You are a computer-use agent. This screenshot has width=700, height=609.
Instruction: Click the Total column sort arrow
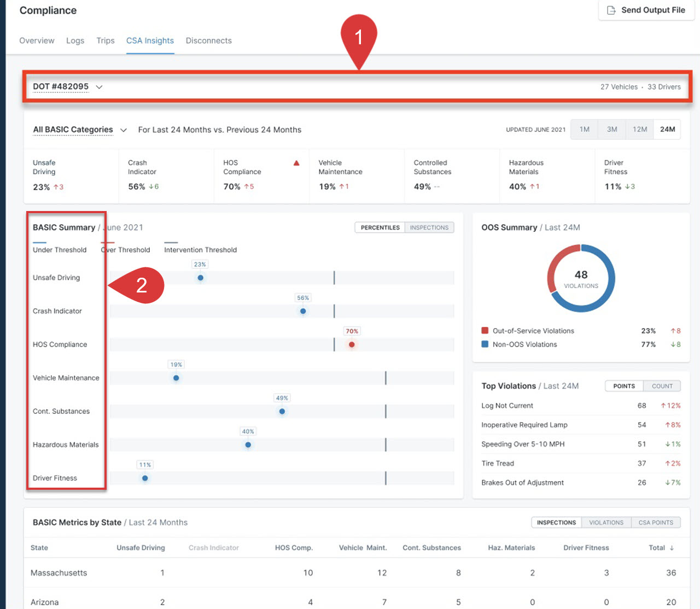(x=672, y=548)
